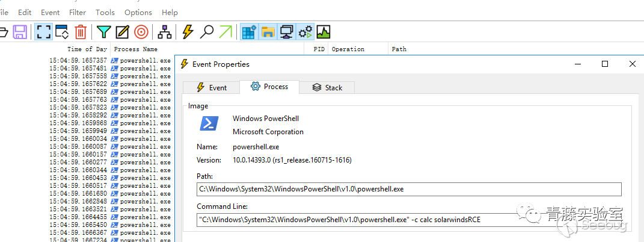Select event row 15:04:59.1666367
This screenshot has height=242, width=644.
tap(110, 232)
